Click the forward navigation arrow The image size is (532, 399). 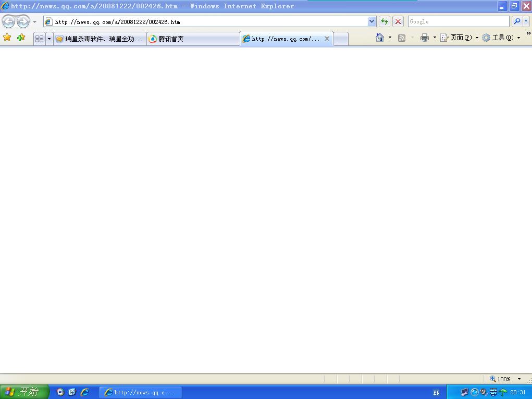point(23,22)
